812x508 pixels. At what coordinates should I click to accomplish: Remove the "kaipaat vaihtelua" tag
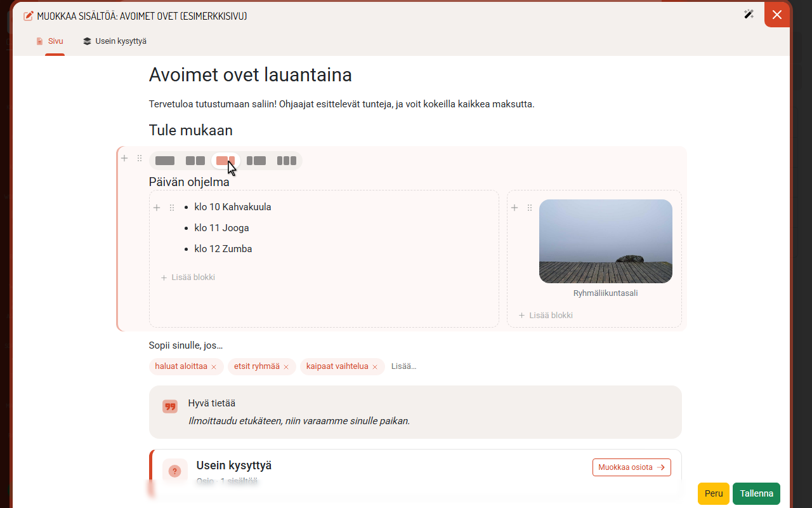(375, 367)
